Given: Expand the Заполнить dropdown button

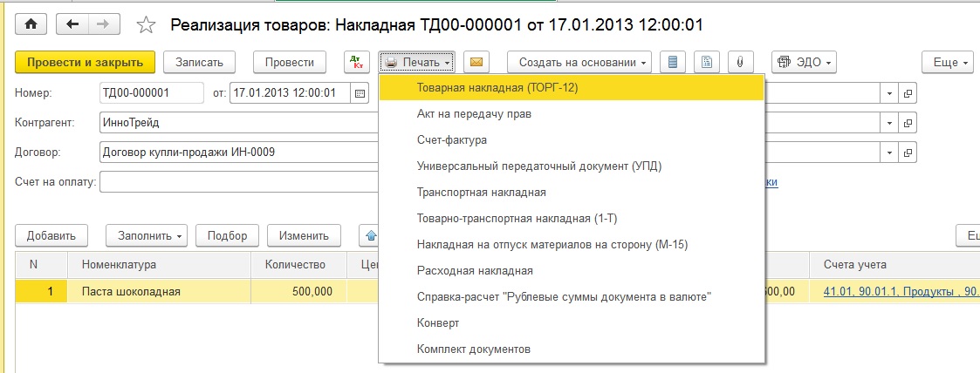Looking at the screenshot, I should (x=146, y=235).
